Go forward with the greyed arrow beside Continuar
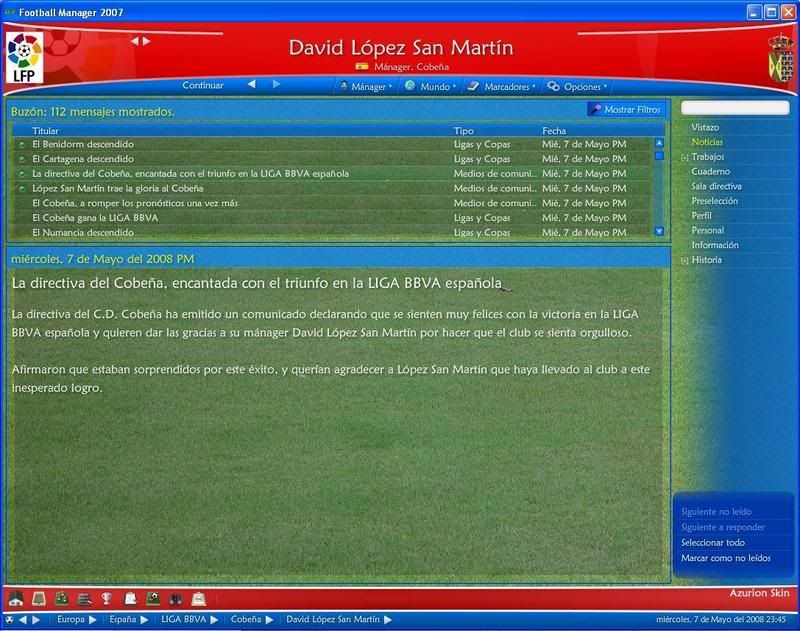The height and width of the screenshot is (631, 800). (276, 84)
